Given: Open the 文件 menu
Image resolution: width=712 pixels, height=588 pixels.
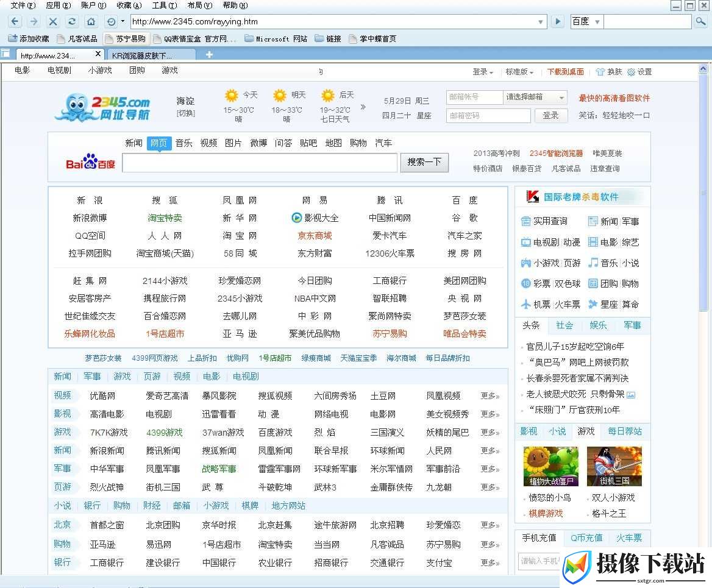Looking at the screenshot, I should [x=22, y=5].
